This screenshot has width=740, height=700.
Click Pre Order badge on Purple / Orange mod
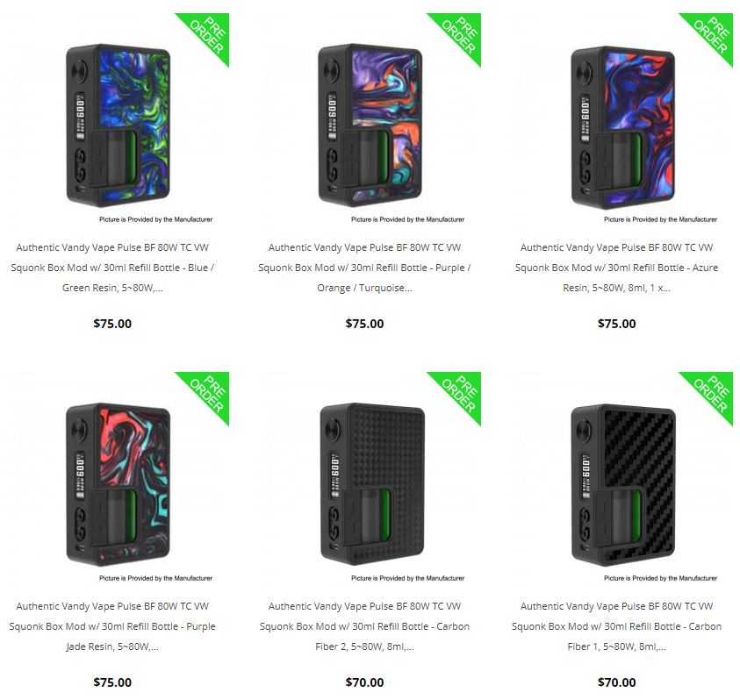click(x=461, y=34)
